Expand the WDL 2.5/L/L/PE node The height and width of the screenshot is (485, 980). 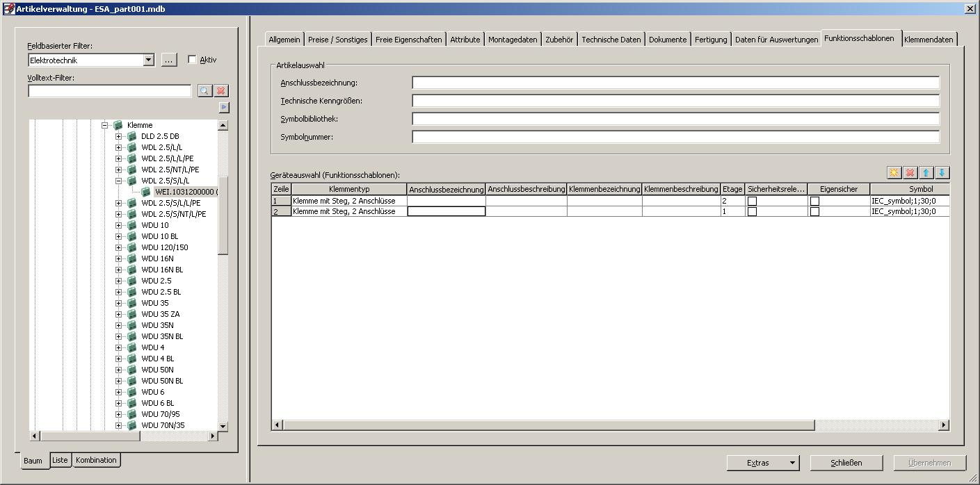[x=118, y=158]
